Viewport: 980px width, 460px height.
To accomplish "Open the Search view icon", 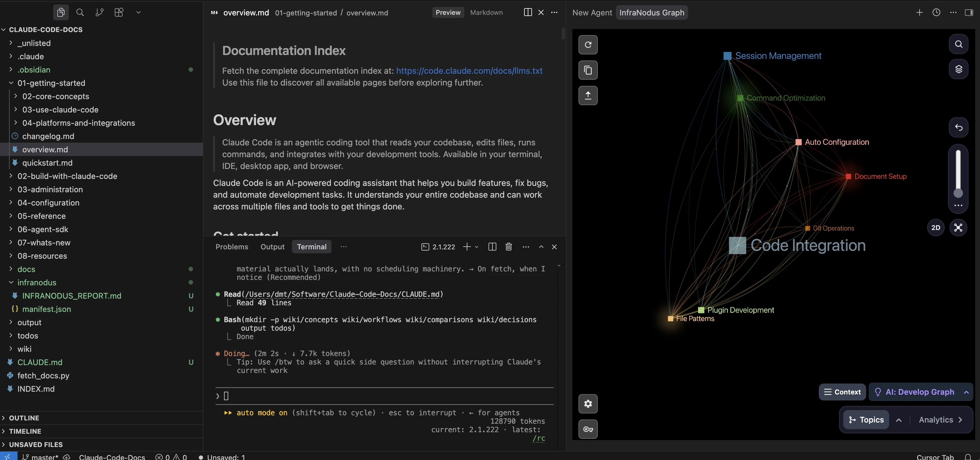I will coord(80,13).
